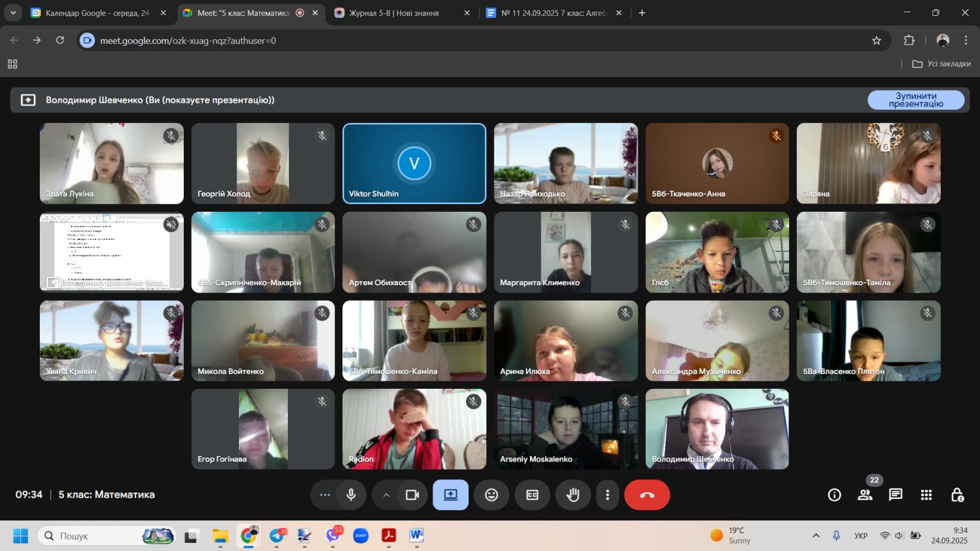Expand video settings arrow next to camera
Image resolution: width=980 pixels, height=551 pixels.
(x=386, y=495)
